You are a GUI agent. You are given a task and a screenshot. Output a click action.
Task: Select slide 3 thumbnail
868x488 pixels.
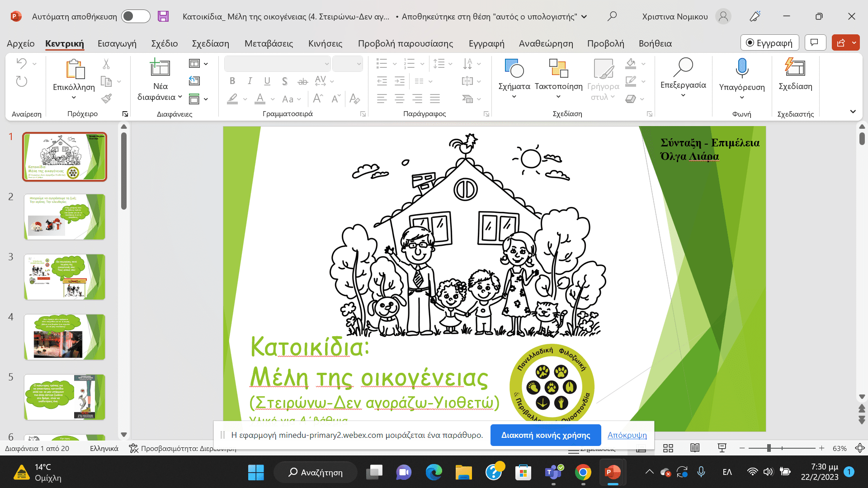tap(65, 277)
